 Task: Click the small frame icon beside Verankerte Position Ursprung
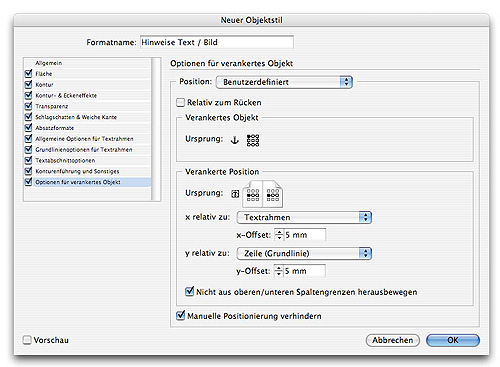(x=235, y=194)
